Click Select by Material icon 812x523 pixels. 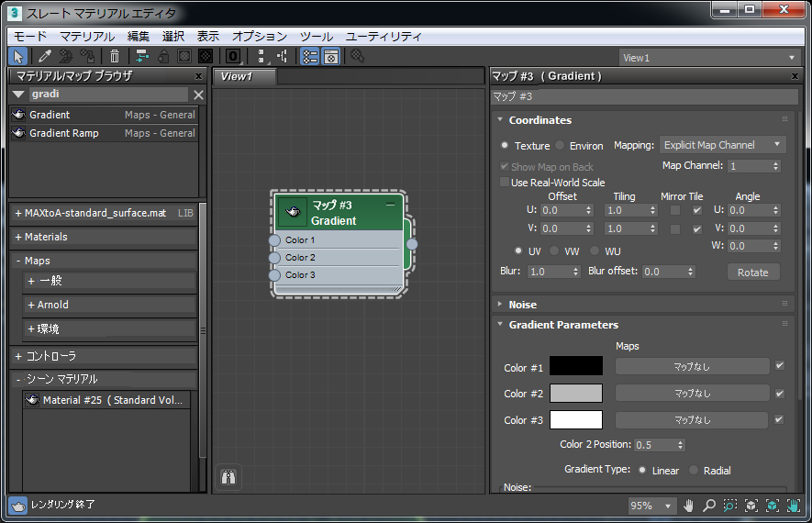click(x=357, y=56)
